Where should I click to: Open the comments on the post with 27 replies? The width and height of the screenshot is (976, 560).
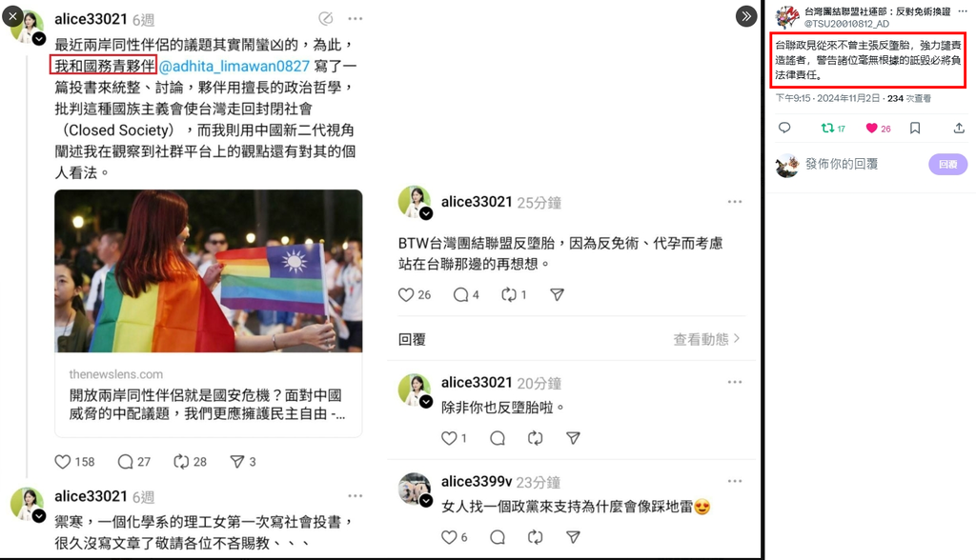click(125, 462)
